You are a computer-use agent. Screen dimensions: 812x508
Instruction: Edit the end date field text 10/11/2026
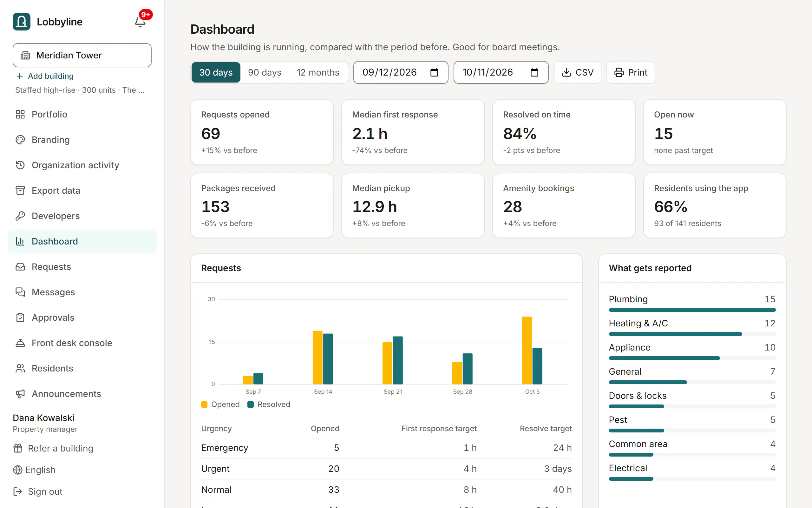pos(488,72)
